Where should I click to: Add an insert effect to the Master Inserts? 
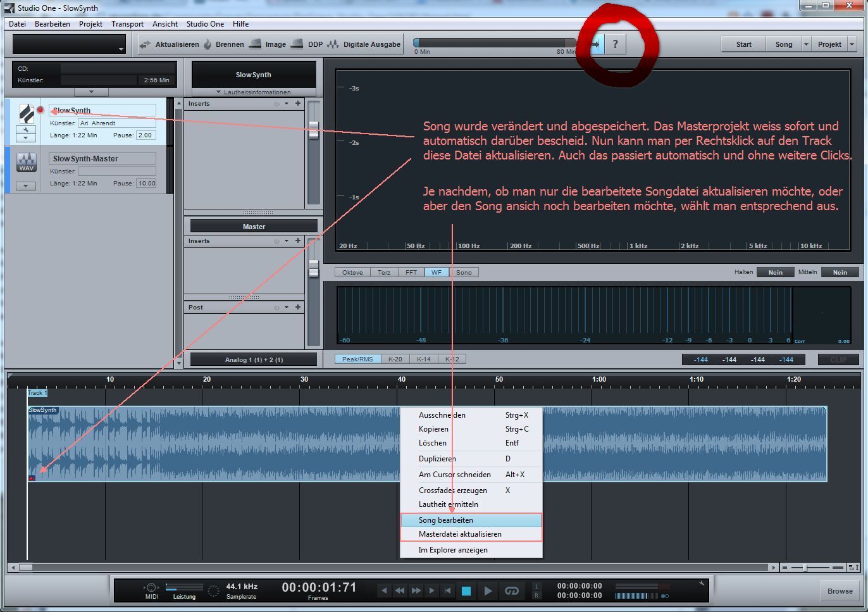point(298,240)
